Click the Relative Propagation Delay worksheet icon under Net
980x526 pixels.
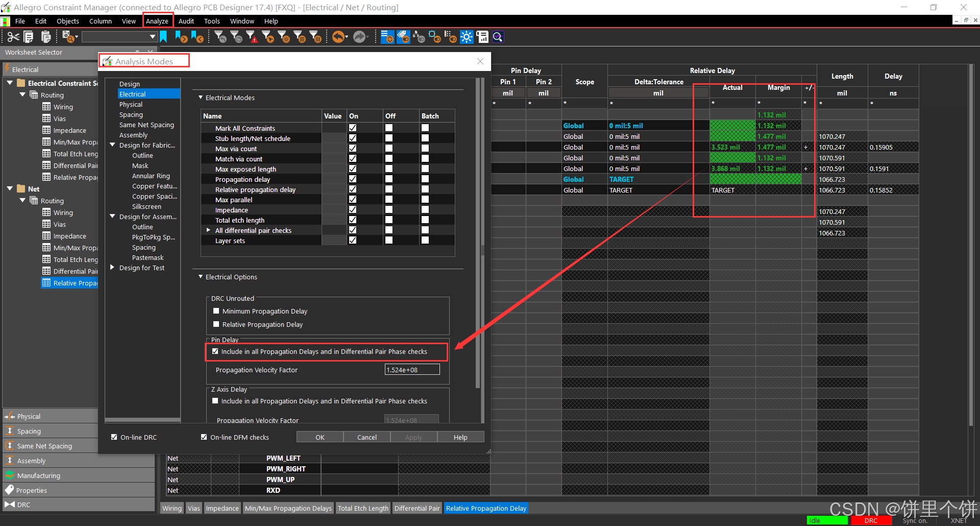pos(46,283)
